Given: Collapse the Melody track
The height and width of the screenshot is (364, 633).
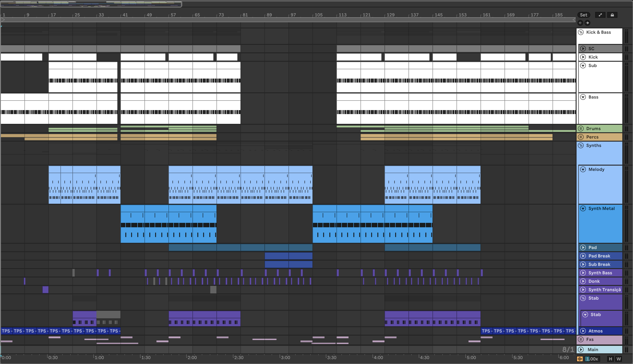Looking at the screenshot, I should 583,170.
